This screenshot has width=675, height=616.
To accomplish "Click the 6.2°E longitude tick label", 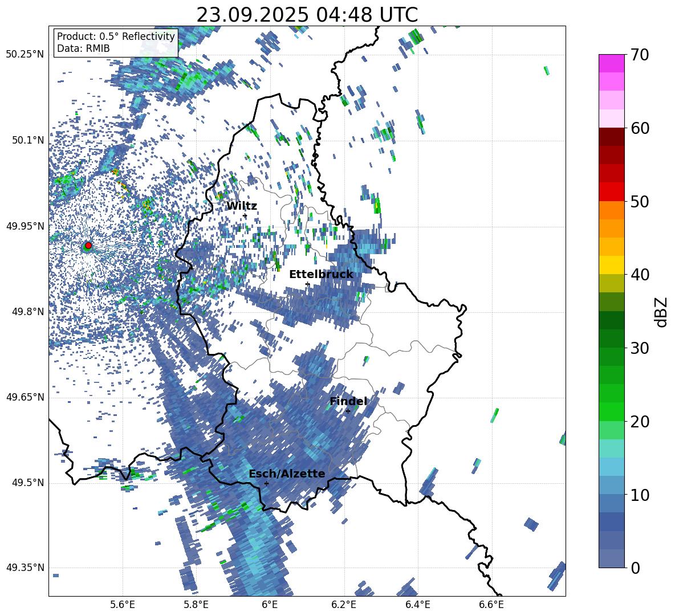I will [x=344, y=605].
